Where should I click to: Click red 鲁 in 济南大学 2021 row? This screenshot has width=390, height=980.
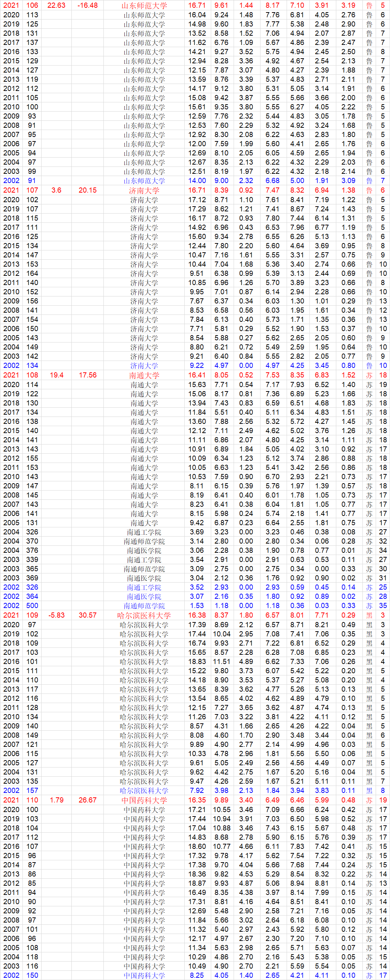point(369,190)
